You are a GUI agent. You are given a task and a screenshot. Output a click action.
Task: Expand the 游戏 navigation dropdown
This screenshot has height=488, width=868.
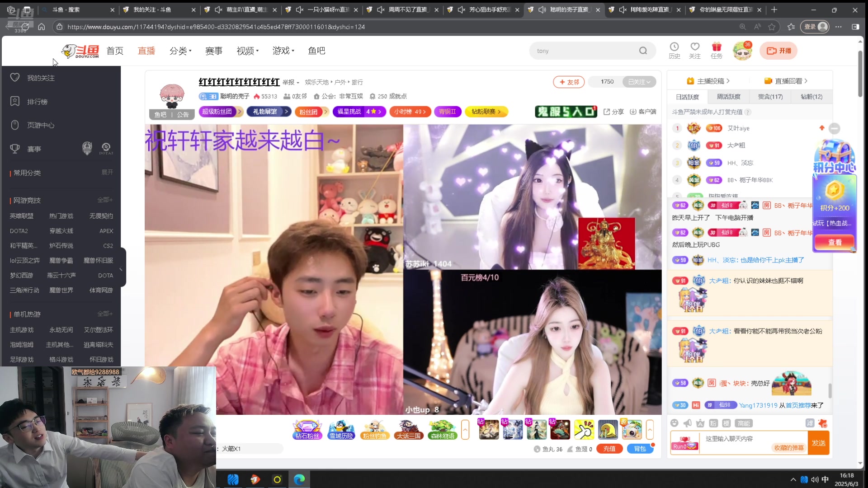click(283, 51)
